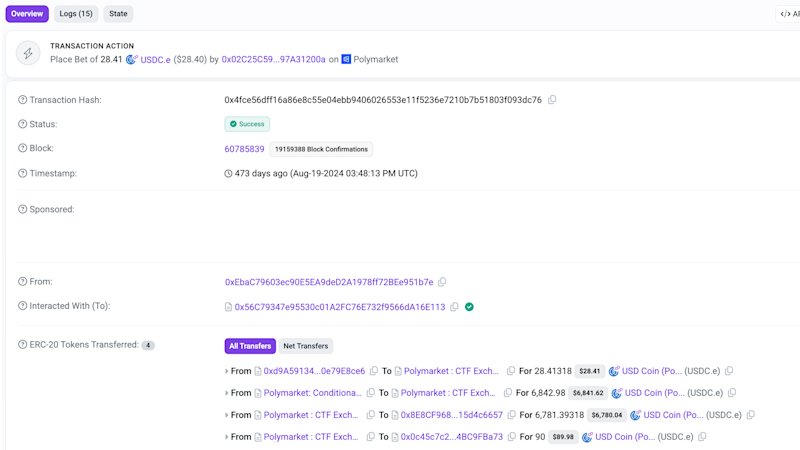This screenshot has width=800, height=450.
Task: Click the $6,780.04 value badge
Action: point(607,415)
